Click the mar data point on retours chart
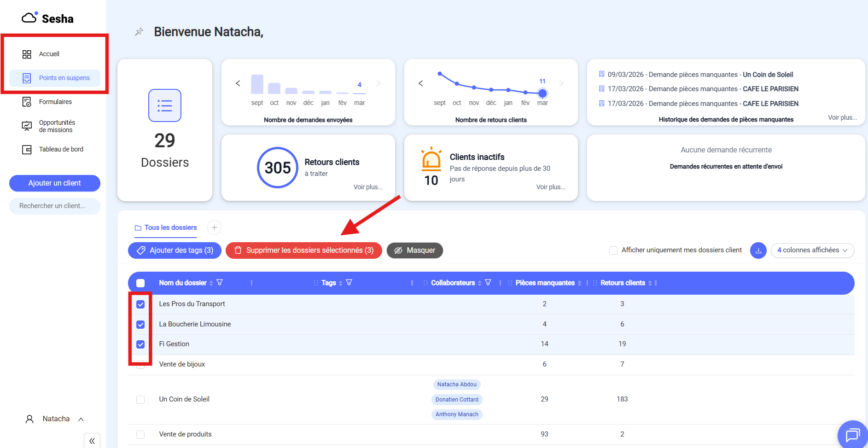 [542, 93]
